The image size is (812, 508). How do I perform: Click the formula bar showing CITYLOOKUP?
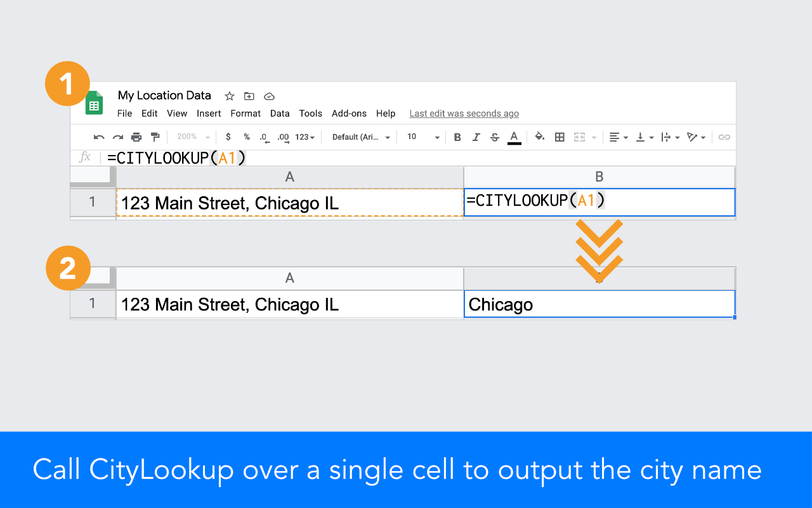(x=178, y=157)
